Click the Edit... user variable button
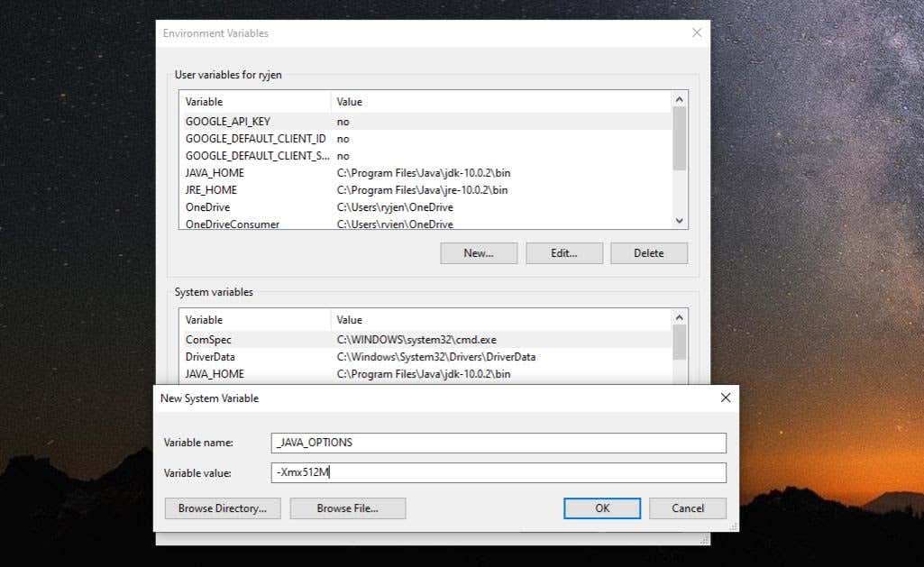The image size is (924, 567). (564, 252)
